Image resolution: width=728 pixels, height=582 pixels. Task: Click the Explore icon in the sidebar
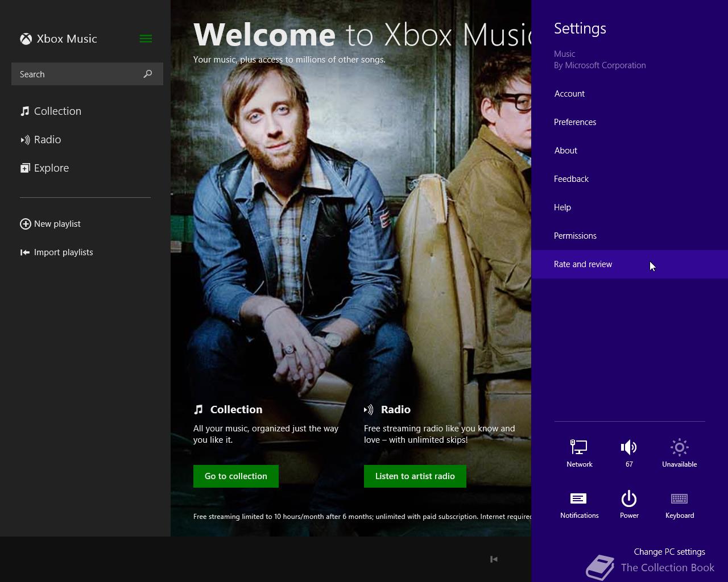(x=25, y=168)
